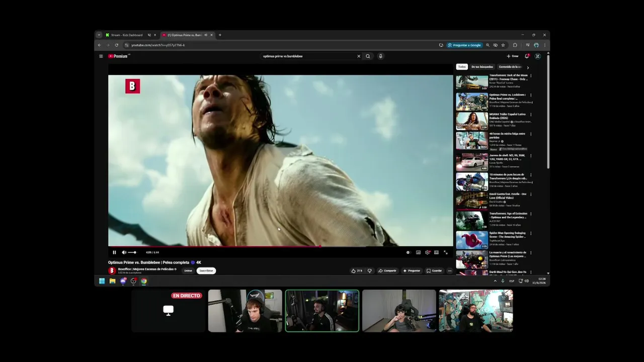Switch to 'Stream - Kick Dashboard' browser tab
The image size is (644, 362).
127,35
